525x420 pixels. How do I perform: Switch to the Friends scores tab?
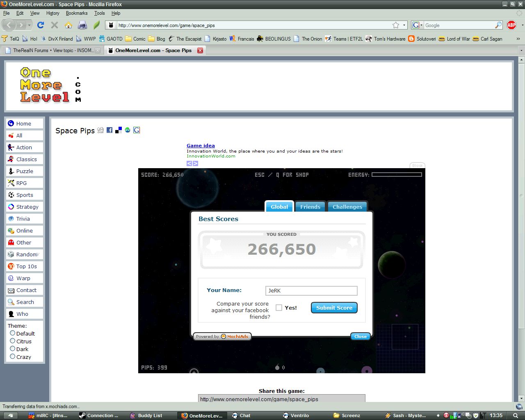pos(310,207)
